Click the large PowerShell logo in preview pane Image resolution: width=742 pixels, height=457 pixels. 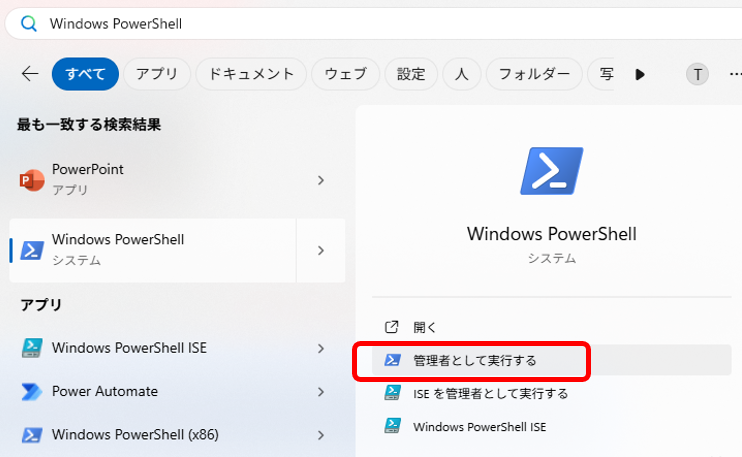click(x=552, y=171)
